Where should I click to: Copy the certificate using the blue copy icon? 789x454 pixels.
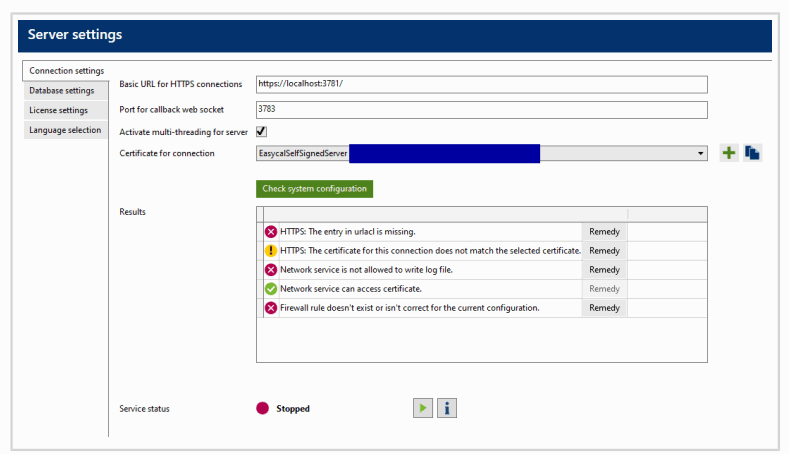coord(752,153)
